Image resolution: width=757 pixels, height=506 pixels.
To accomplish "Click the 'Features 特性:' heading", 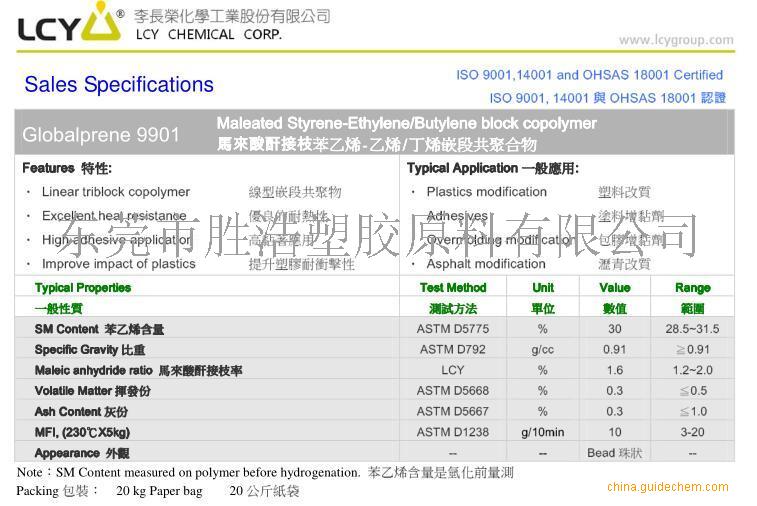I will click(x=67, y=168).
